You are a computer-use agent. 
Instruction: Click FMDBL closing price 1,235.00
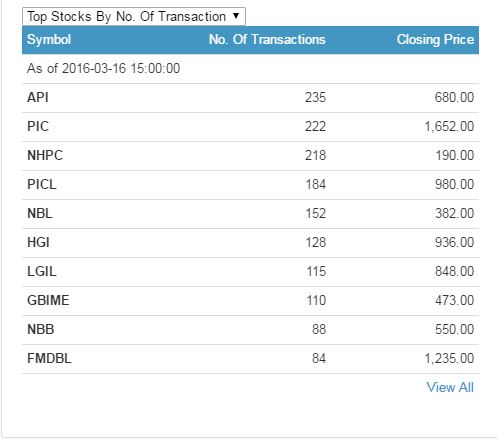449,359
